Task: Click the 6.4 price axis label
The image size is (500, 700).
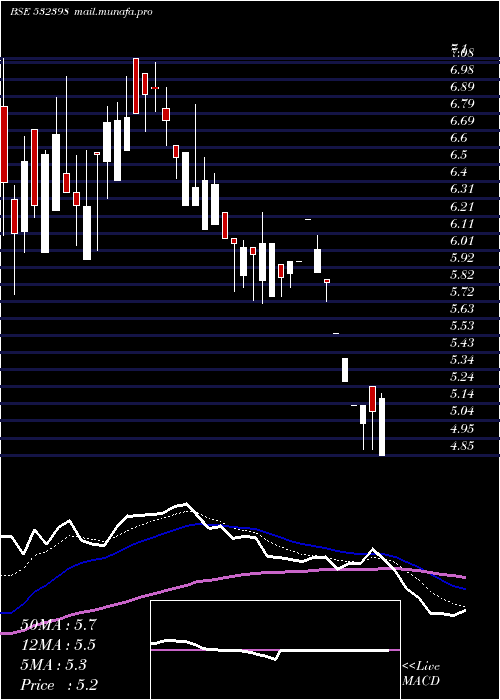Action: click(x=459, y=172)
